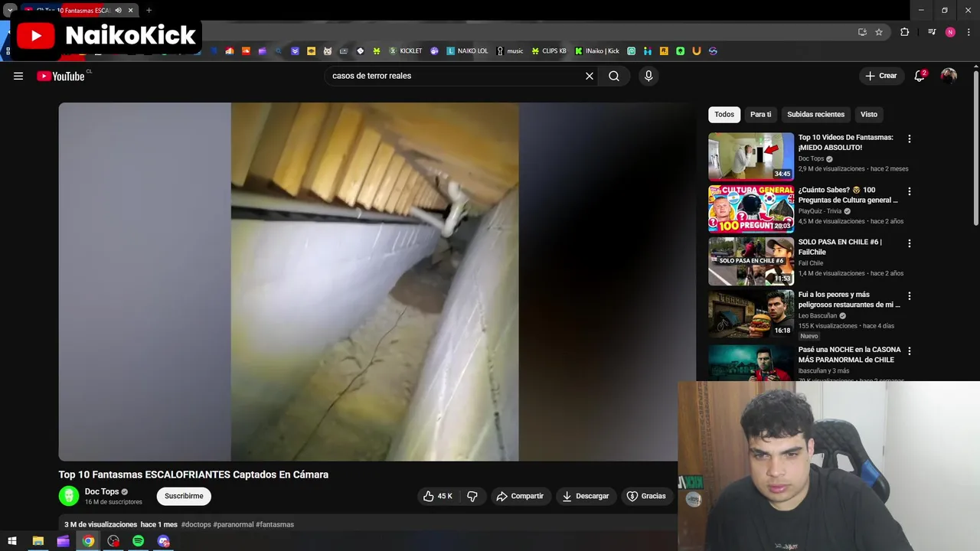Open Chrome from the taskbar
This screenshot has height=551, width=980.
(88, 541)
